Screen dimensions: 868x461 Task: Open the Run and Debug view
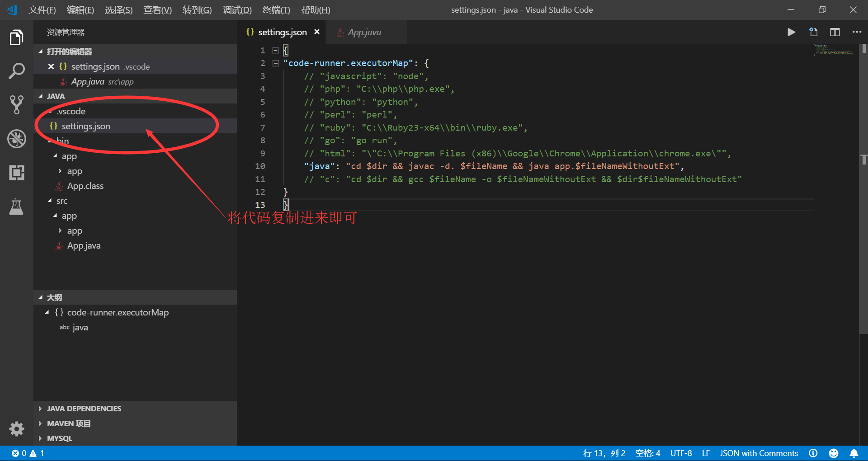(x=17, y=139)
